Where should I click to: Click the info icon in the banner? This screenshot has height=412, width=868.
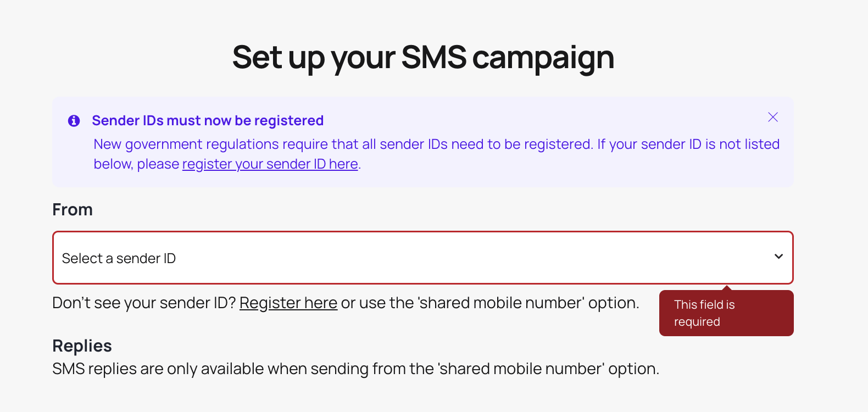74,121
